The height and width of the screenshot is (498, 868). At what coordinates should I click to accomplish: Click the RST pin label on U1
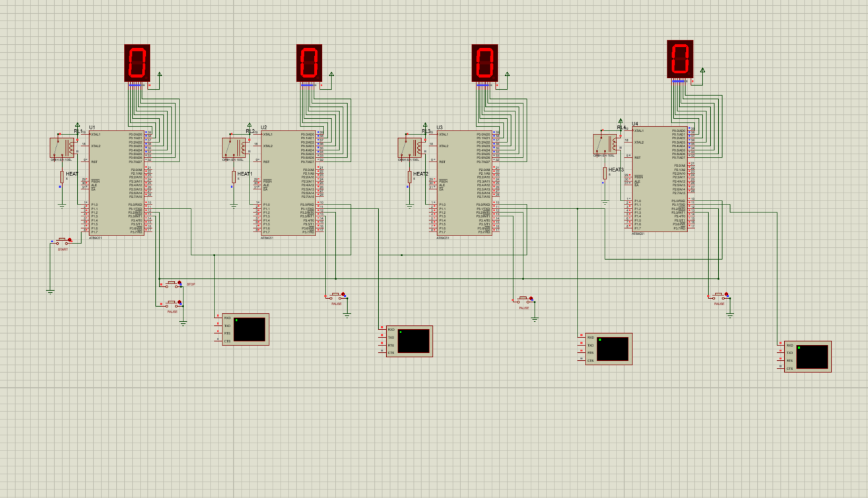[94, 162]
